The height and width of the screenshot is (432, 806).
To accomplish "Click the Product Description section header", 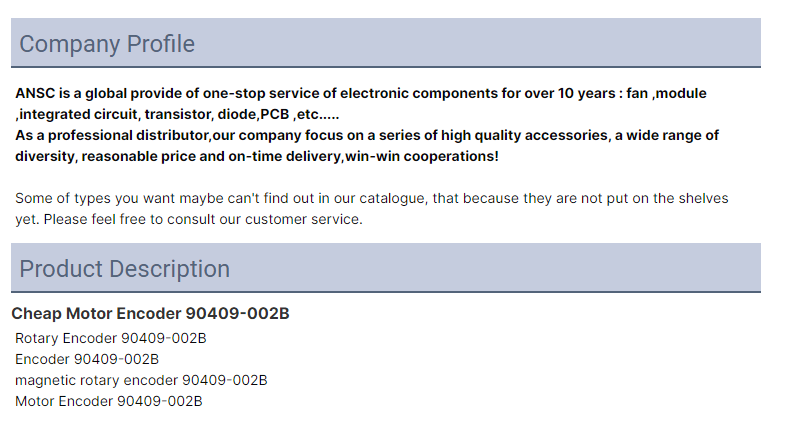I will click(x=386, y=268).
